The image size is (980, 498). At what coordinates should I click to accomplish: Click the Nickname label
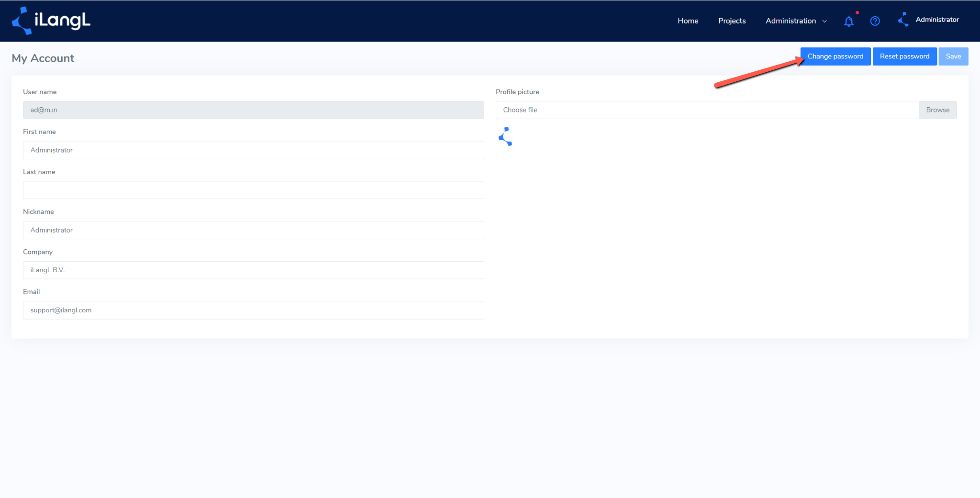coord(38,211)
